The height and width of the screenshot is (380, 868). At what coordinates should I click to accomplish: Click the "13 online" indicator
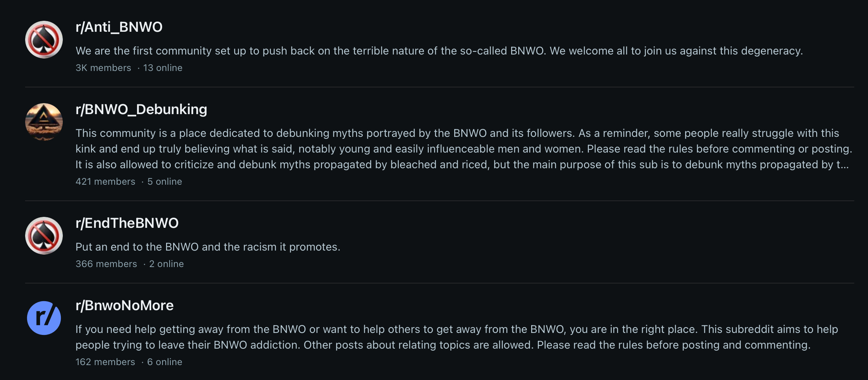tap(163, 68)
